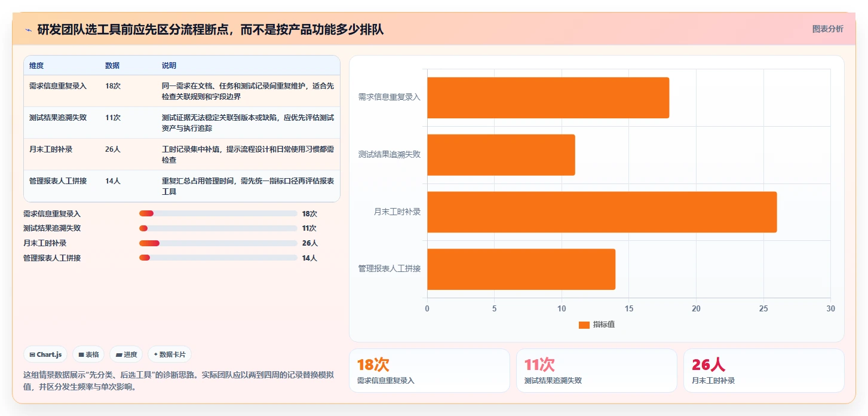868x416 pixels.
Task: Click the 月末工时补录 bar in chart
Action: pyautogui.click(x=602, y=212)
